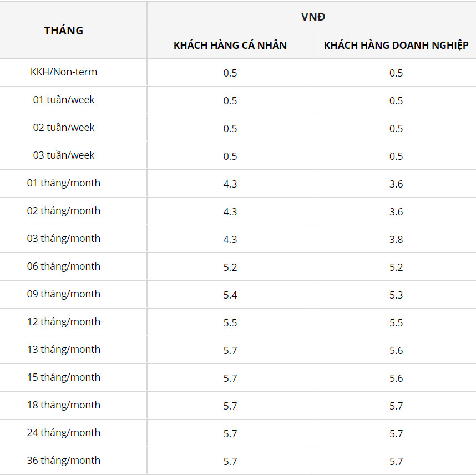Select the 02 tuần/week row label
The image size is (476, 475).
pyautogui.click(x=64, y=128)
